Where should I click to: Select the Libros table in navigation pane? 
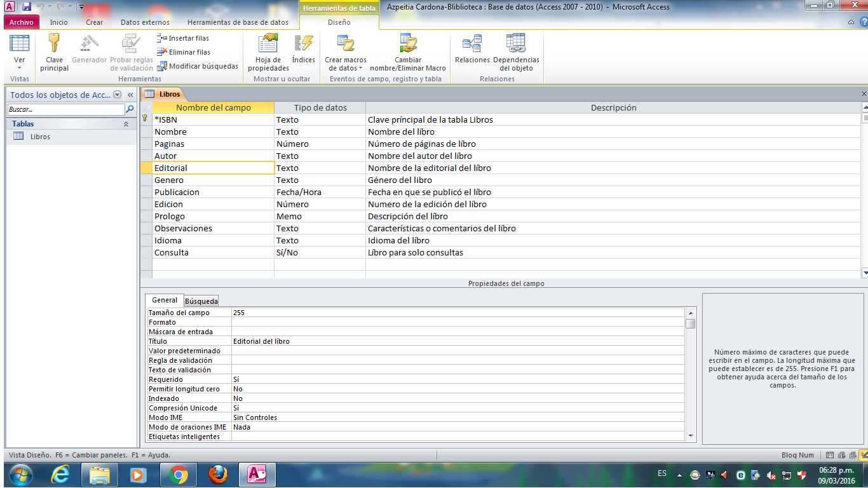(39, 137)
